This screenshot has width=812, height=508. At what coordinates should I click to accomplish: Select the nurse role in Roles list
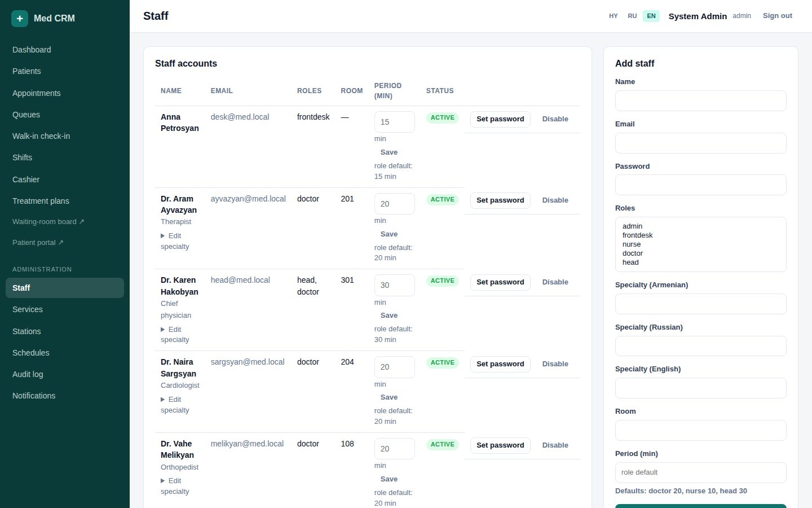point(632,244)
